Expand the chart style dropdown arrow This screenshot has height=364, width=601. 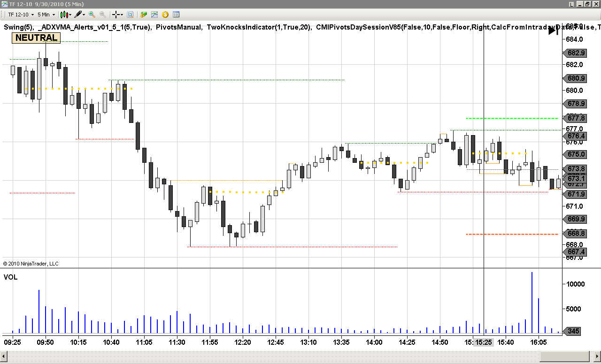click(x=70, y=15)
